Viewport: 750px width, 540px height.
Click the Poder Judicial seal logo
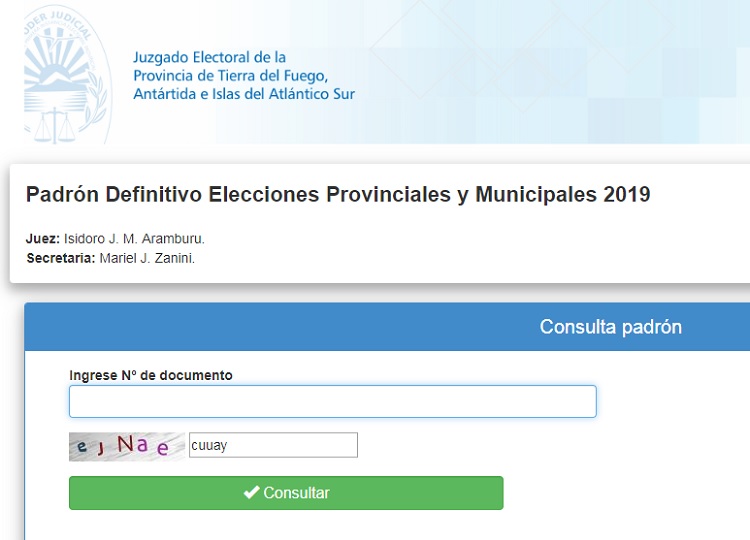[x=67, y=74]
